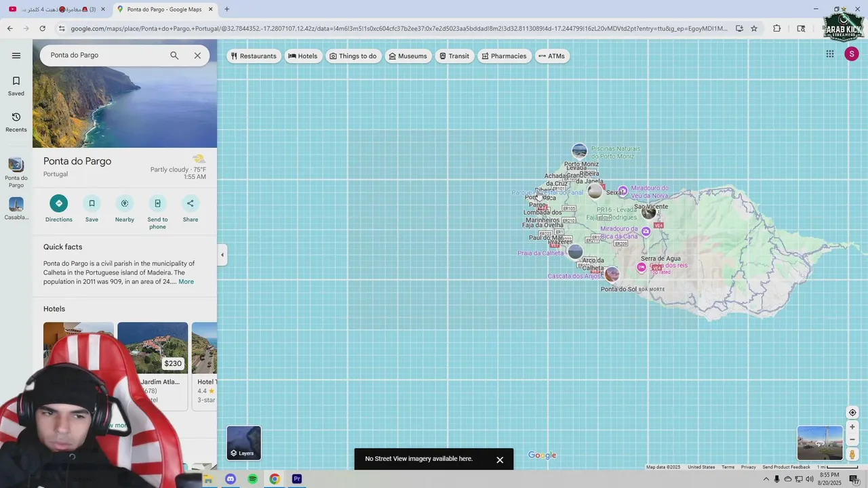868x488 pixels.
Task: Filter map by Restaurants
Action: point(254,56)
